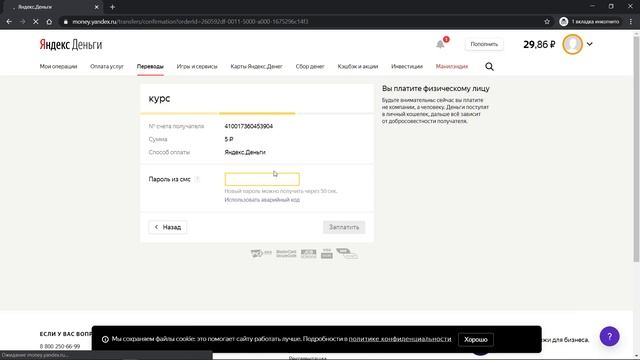Click the SMS password help hint icon
Viewport: 640px width, 360px height.
pyautogui.click(x=197, y=179)
